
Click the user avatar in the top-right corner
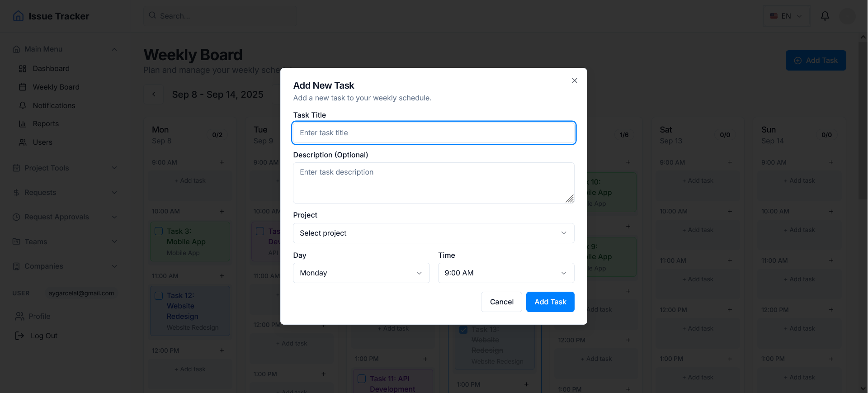click(848, 16)
